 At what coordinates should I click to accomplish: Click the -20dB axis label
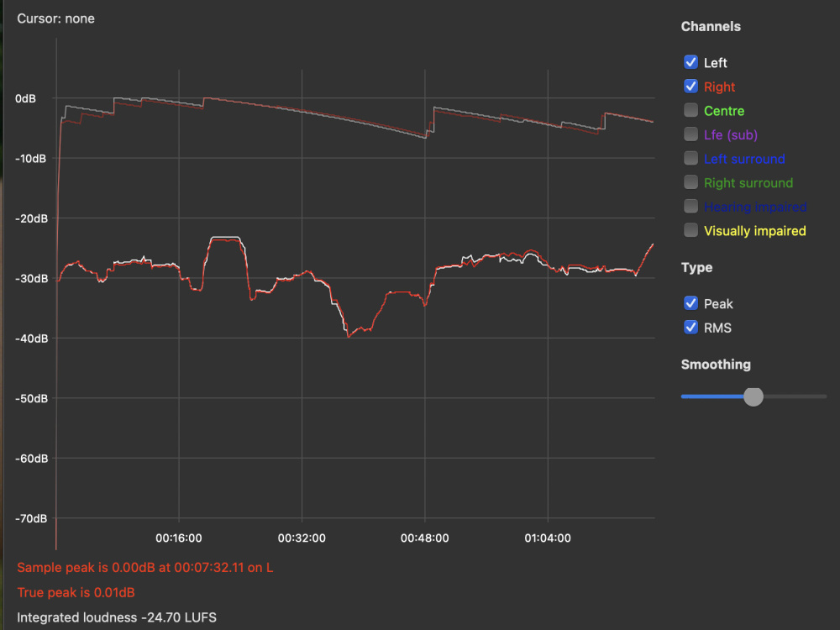point(31,218)
